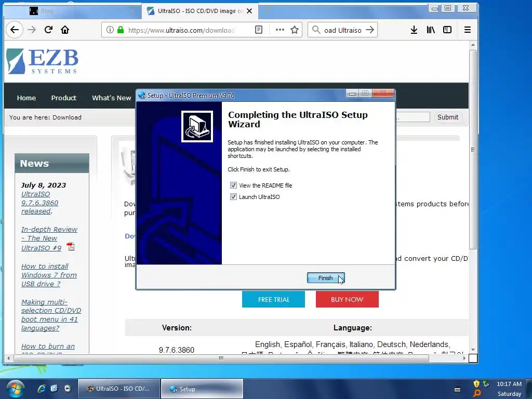Image resolution: width=532 pixels, height=399 pixels.
Task: Submit search with the arrow icon
Action: [x=370, y=30]
